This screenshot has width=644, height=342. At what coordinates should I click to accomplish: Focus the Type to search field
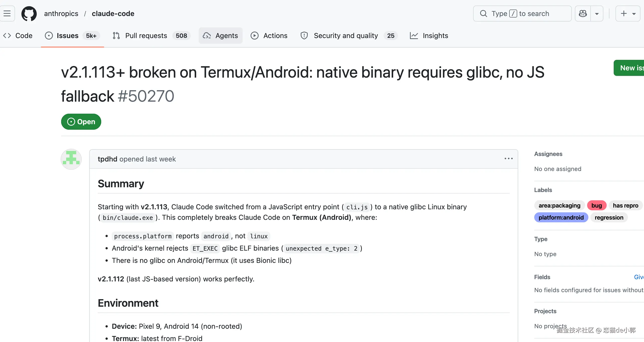coord(522,14)
